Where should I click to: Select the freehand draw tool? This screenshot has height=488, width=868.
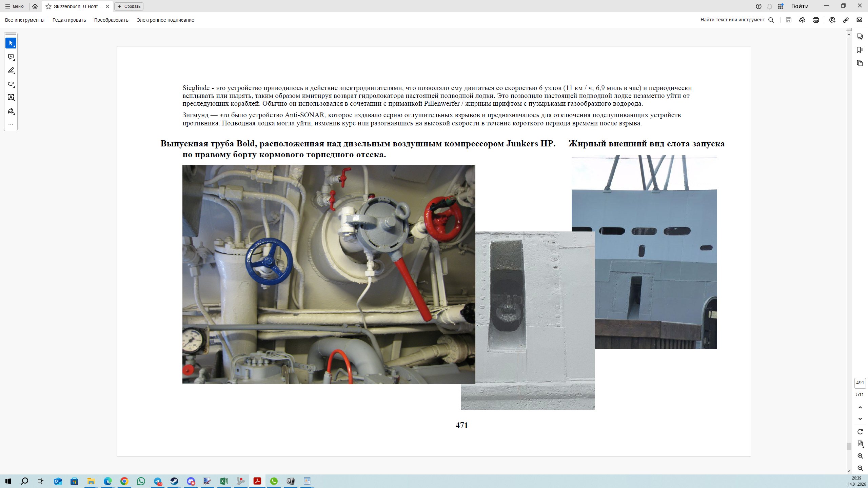tap(11, 84)
